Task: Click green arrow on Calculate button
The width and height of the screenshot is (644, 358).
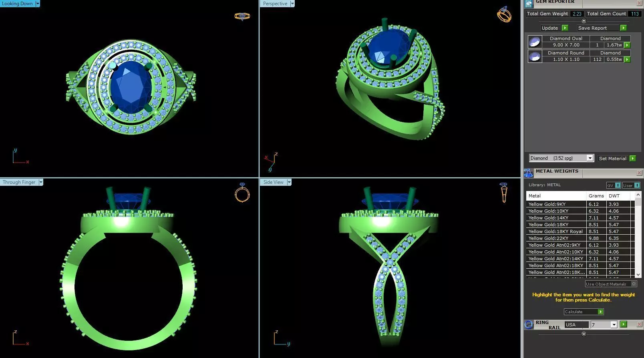Action: [x=600, y=312]
